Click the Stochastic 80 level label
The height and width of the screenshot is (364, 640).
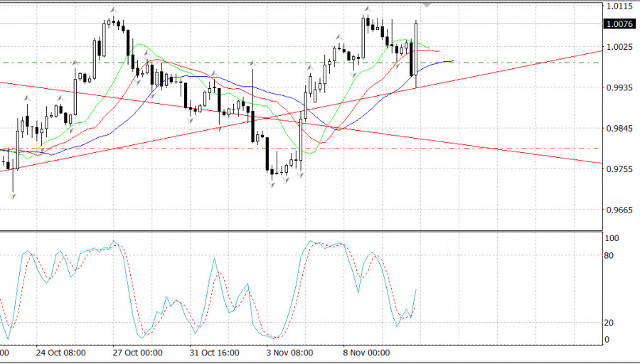click(x=611, y=255)
